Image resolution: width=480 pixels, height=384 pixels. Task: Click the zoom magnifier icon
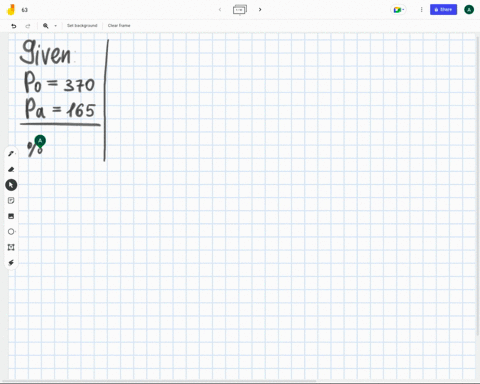(x=46, y=26)
